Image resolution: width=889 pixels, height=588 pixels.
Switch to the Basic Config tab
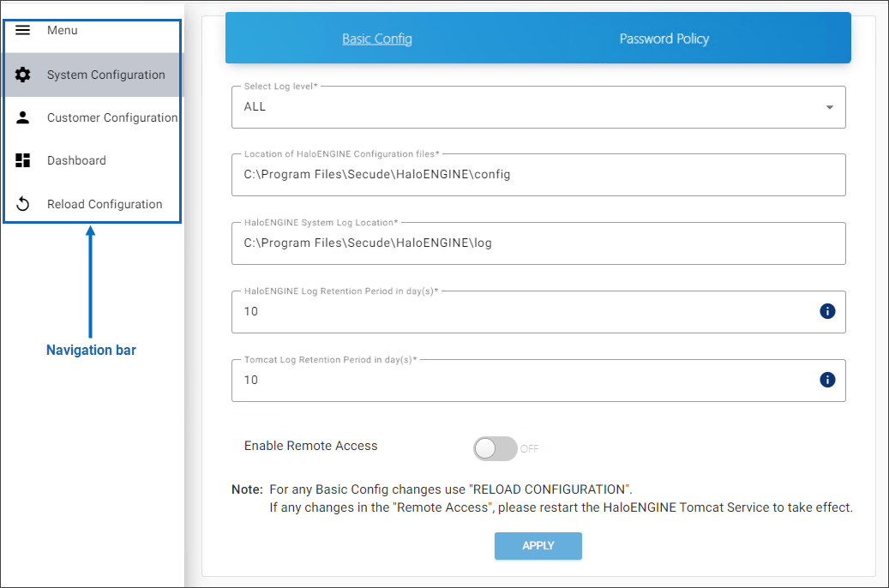tap(377, 39)
